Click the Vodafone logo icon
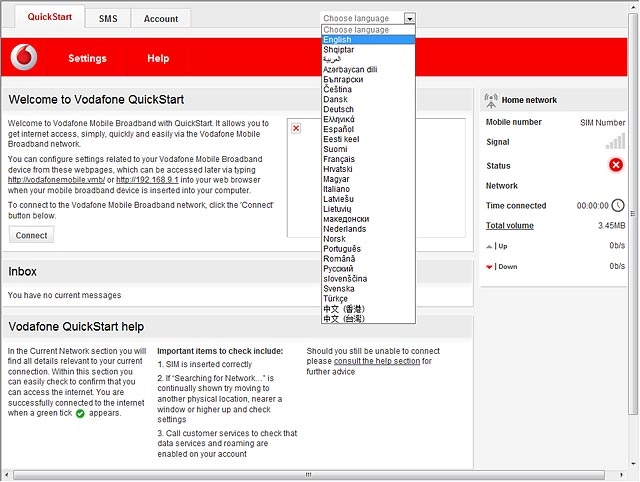 click(x=24, y=57)
